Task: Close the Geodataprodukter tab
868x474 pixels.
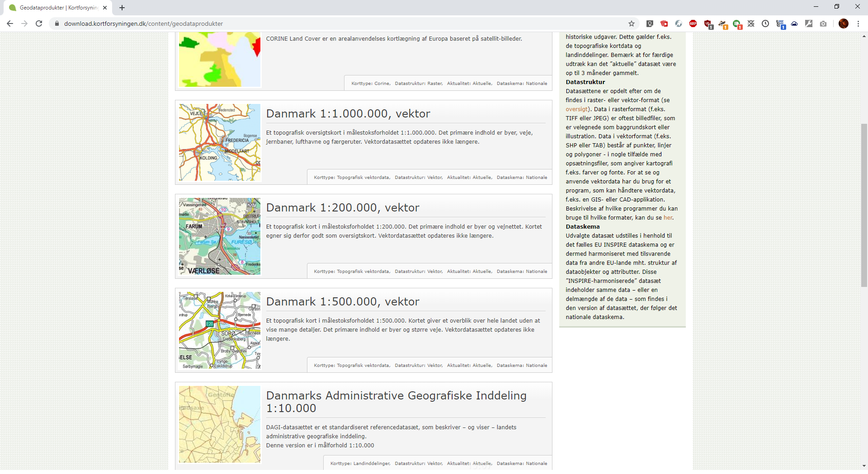Action: pos(105,8)
